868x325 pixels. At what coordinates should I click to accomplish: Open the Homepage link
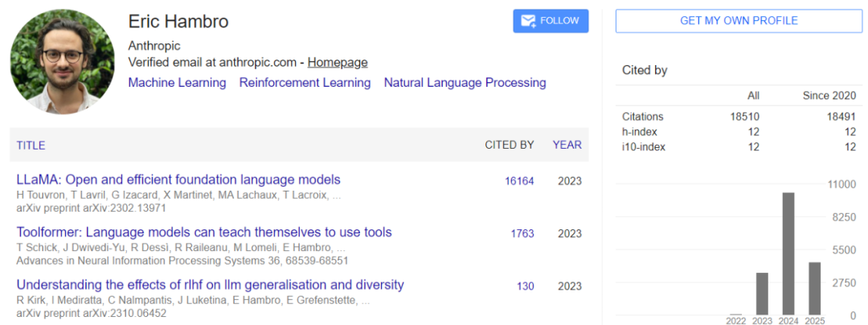pos(337,62)
